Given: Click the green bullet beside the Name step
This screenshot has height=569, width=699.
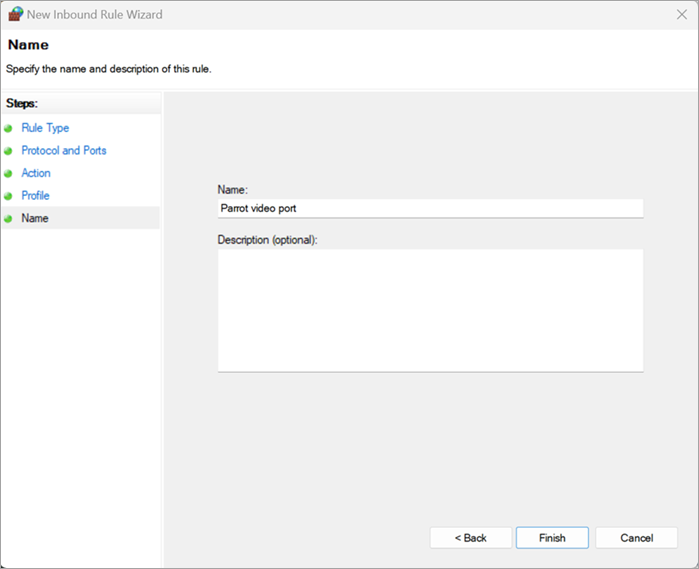Looking at the screenshot, I should [x=9, y=218].
